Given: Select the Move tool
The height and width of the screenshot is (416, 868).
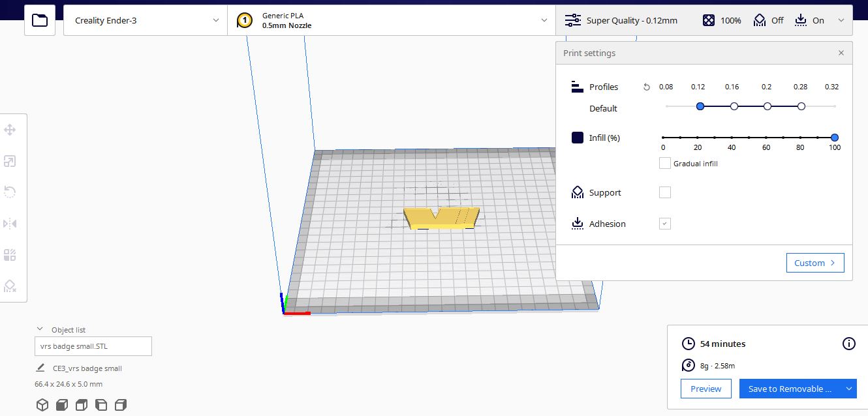Looking at the screenshot, I should pyautogui.click(x=10, y=129).
